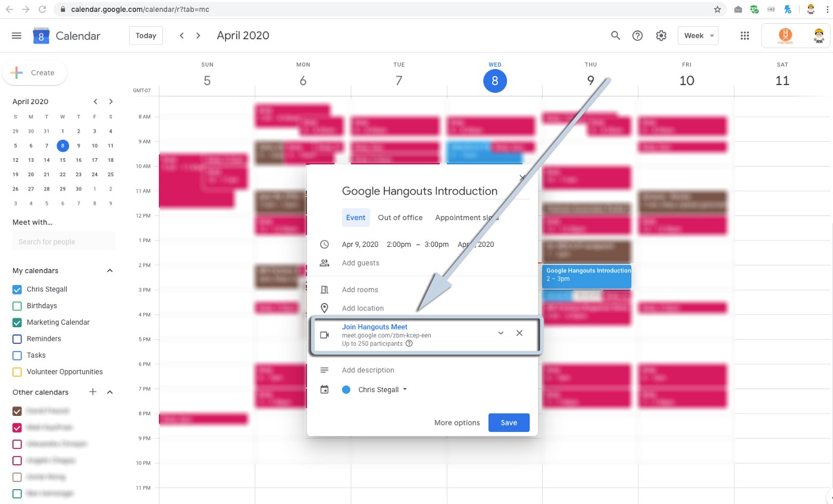Open the Google Hangouts Introduction calendar event
The width and height of the screenshot is (833, 504).
coord(586,276)
